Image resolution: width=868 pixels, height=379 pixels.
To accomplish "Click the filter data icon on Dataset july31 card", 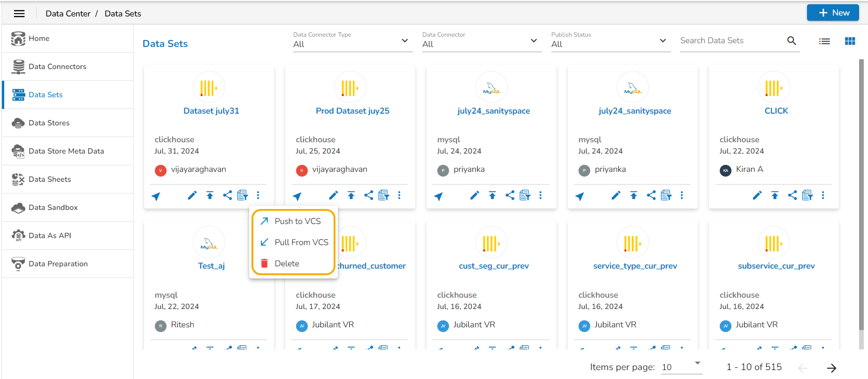I will (x=243, y=195).
